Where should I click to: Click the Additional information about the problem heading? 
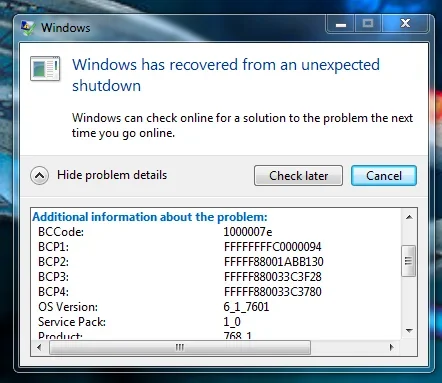(150, 217)
